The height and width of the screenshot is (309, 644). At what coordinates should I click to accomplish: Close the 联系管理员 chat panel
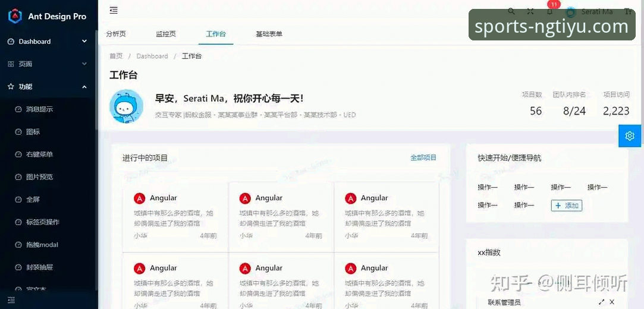pyautogui.click(x=612, y=302)
